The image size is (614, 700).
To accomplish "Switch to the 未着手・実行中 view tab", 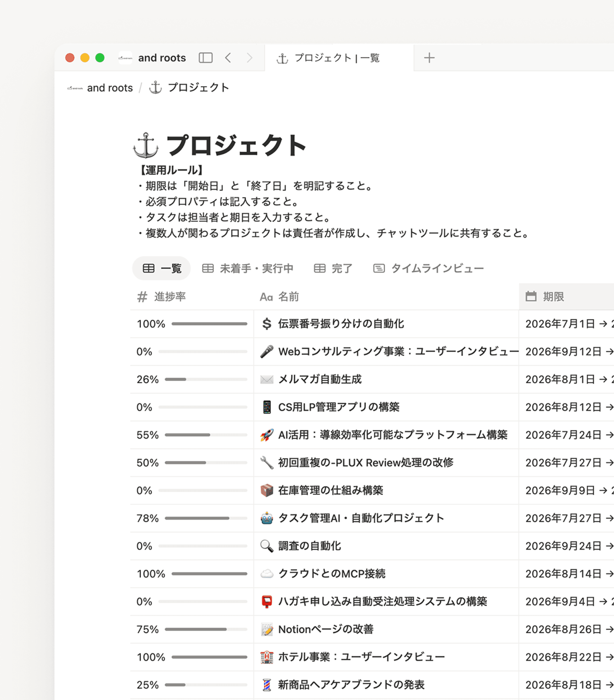I will [x=248, y=268].
